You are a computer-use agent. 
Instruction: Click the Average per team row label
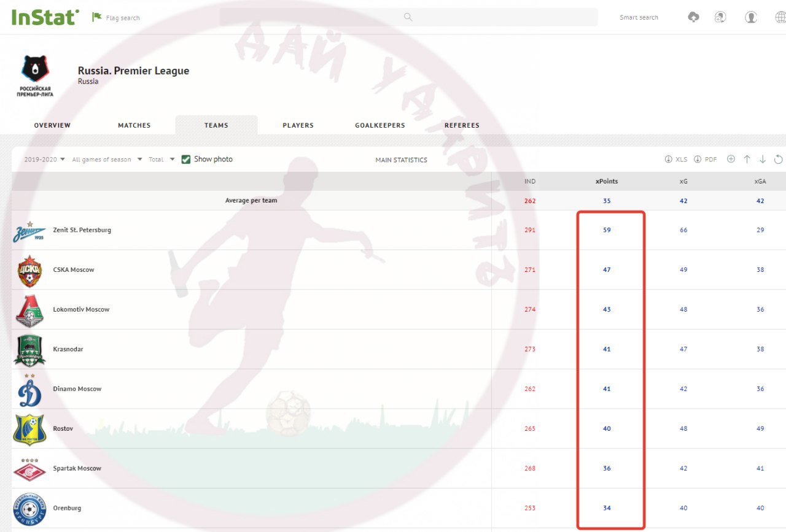coord(251,201)
